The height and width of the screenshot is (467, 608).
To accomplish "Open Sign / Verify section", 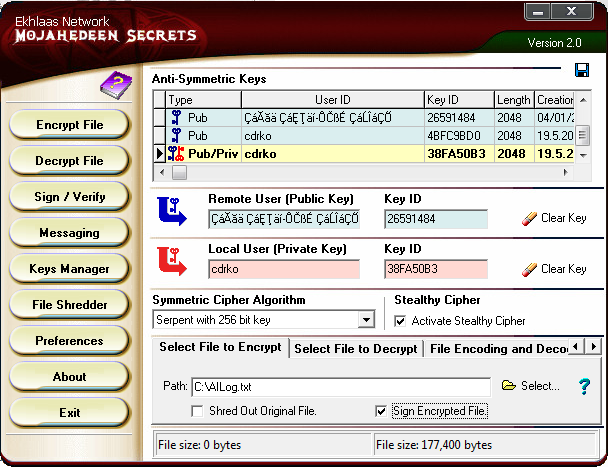I will tap(69, 197).
